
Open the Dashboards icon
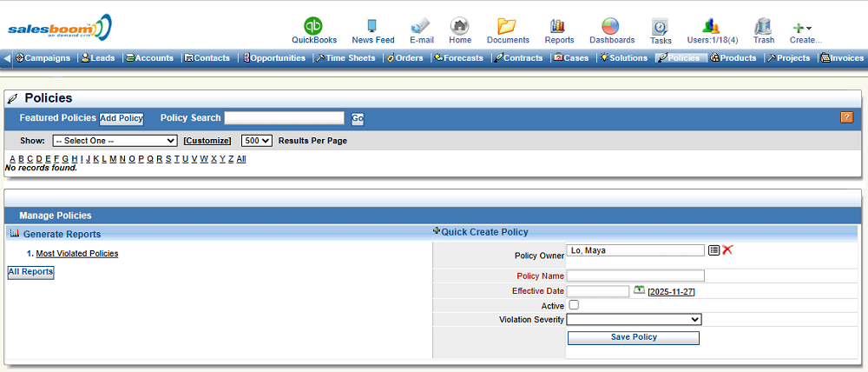611,25
